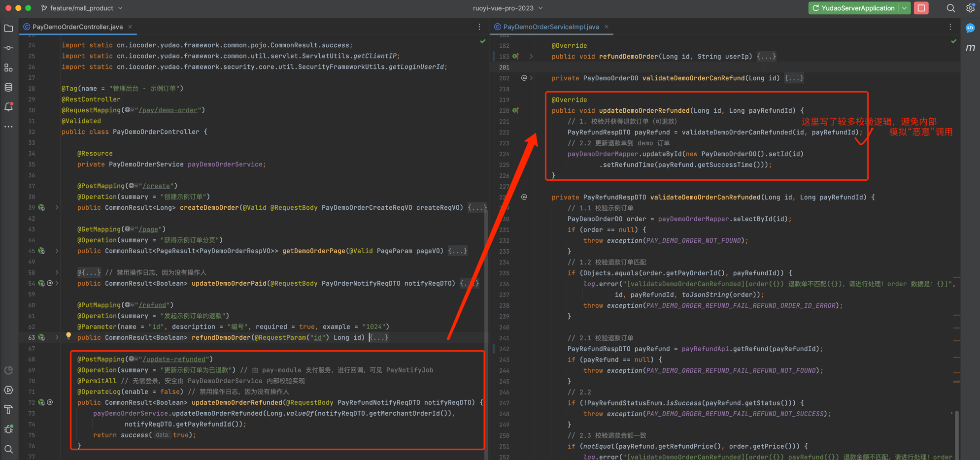Click the light bulb quick-fix on line 63
The height and width of the screenshot is (460, 980).
[68, 336]
